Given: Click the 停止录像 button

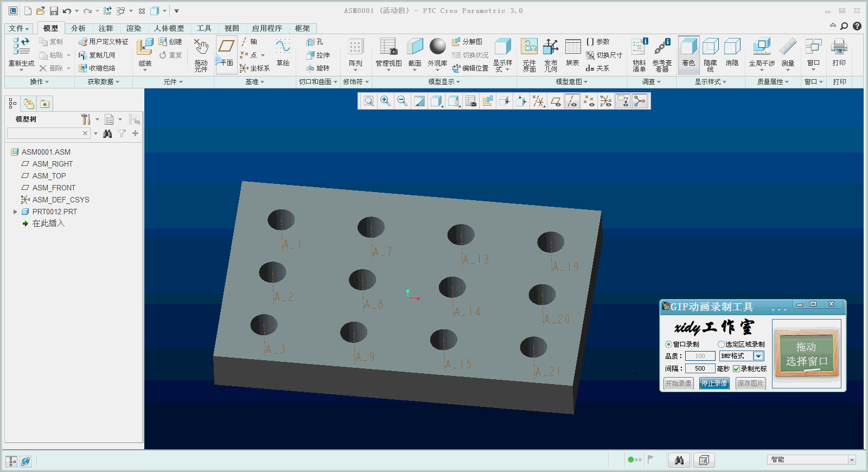Looking at the screenshot, I should (714, 384).
